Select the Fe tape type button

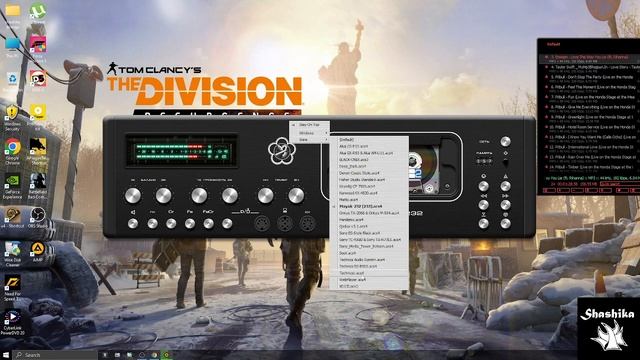coord(190,223)
